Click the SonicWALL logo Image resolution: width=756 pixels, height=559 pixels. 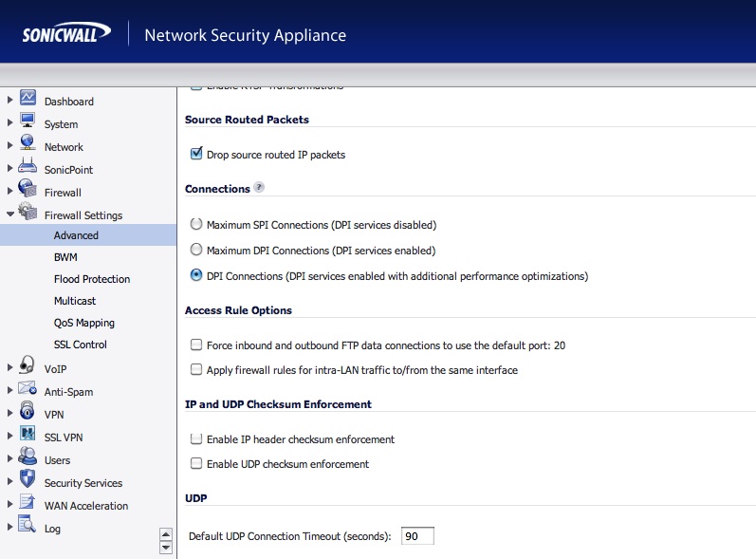coord(66,33)
